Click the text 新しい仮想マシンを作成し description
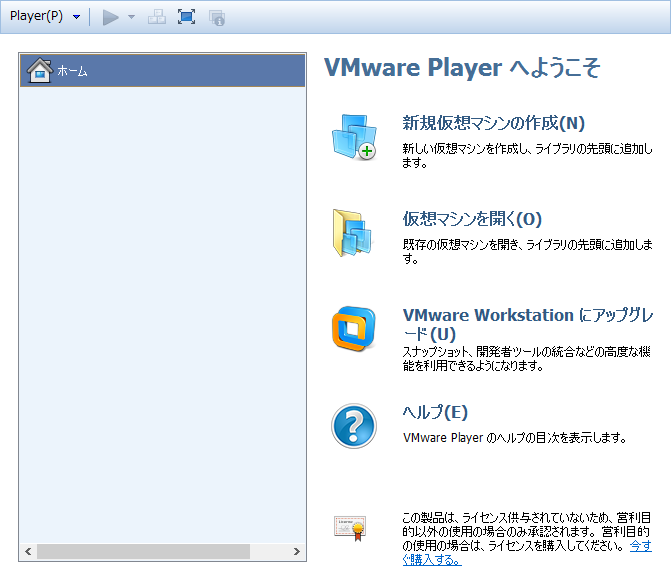Screen dimensions: 671x580 click(x=527, y=155)
